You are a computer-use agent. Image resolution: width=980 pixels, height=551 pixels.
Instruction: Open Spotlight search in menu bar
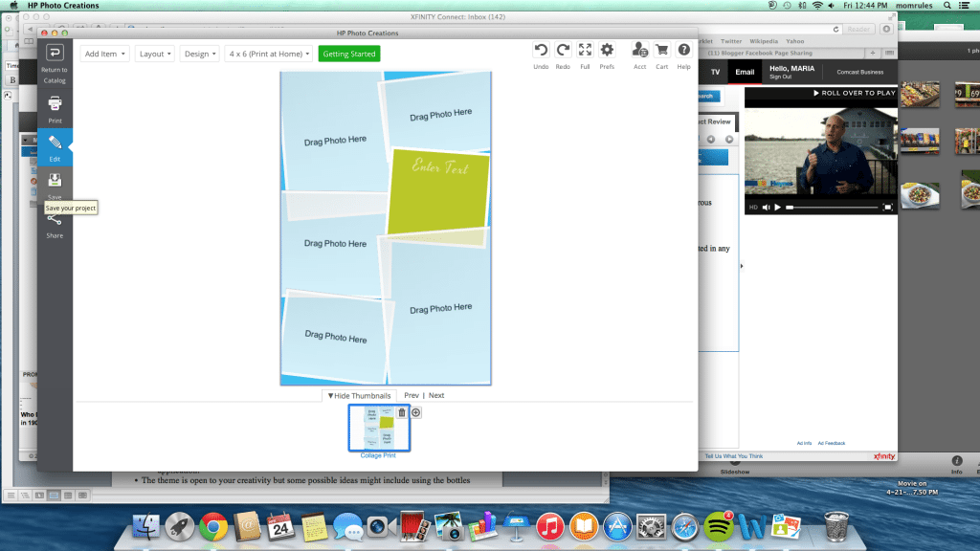[947, 6]
